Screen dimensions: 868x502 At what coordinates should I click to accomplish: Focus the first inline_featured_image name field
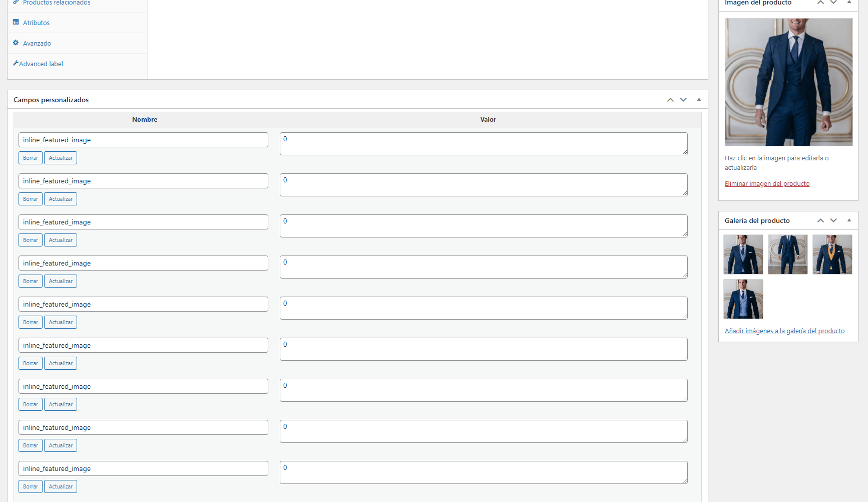[x=143, y=140]
